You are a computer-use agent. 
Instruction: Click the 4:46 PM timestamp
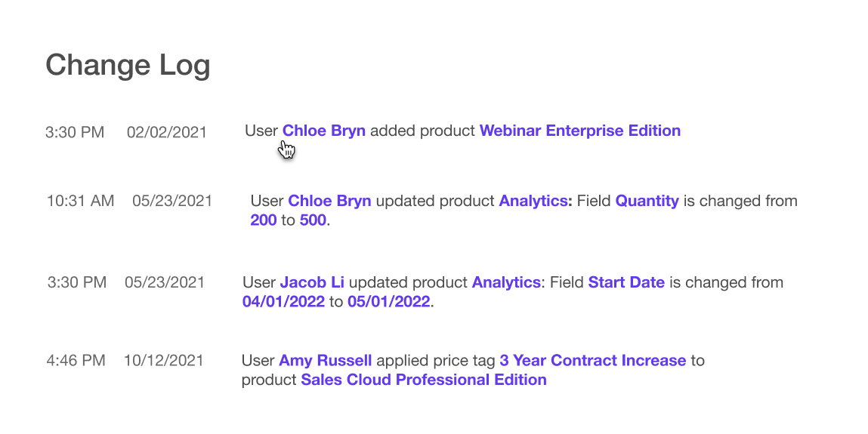click(x=76, y=360)
